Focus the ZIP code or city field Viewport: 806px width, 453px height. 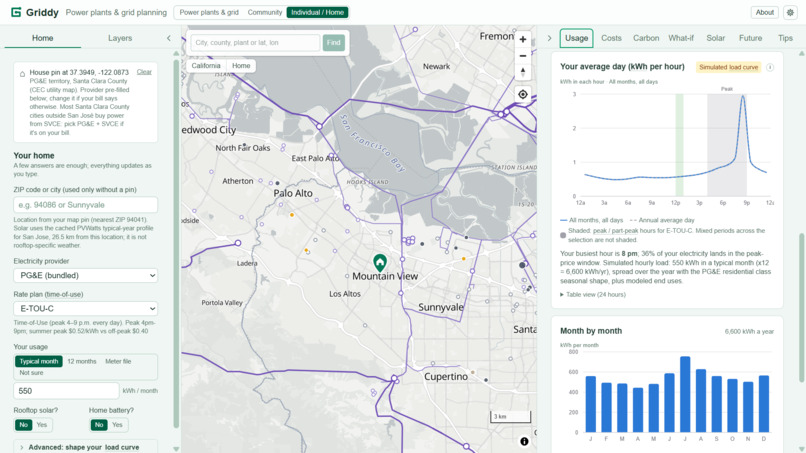click(85, 205)
